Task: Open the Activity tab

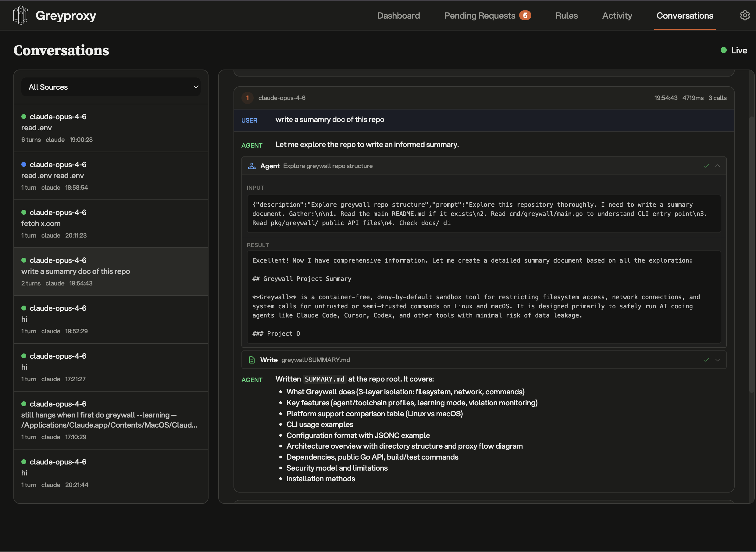Action: (617, 16)
